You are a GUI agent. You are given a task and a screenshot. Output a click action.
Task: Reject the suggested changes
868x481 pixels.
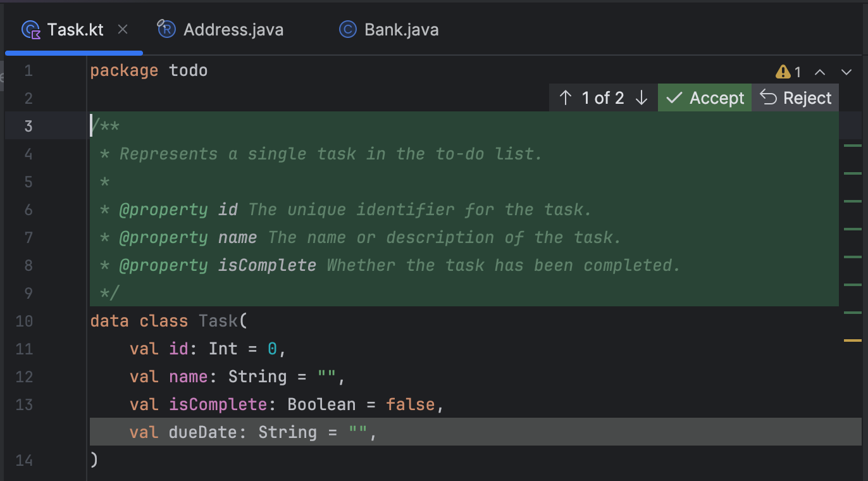click(x=795, y=97)
